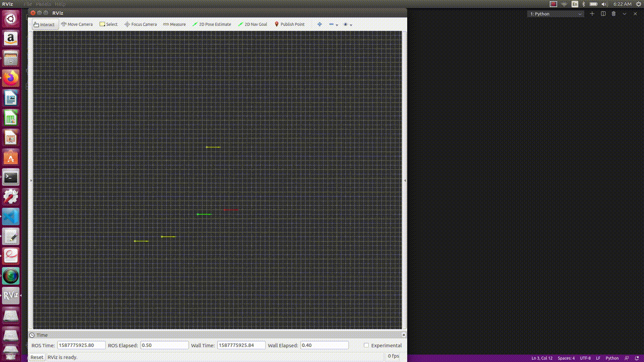
Task: Activate the Publish Point tool
Action: tap(289, 24)
